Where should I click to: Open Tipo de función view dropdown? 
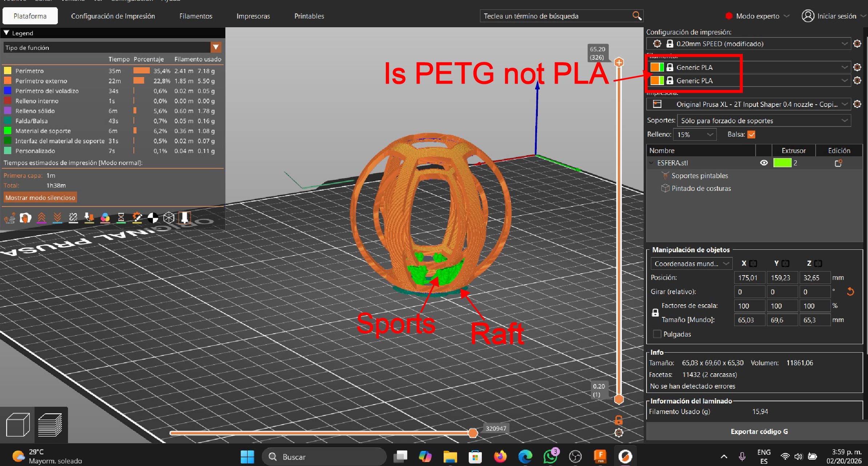pyautogui.click(x=216, y=47)
